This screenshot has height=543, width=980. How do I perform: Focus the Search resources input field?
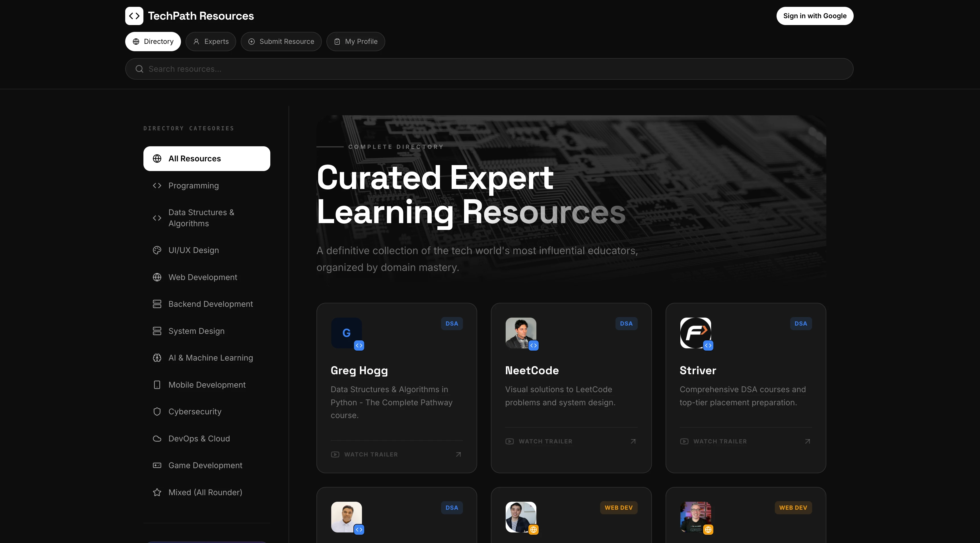click(x=489, y=69)
